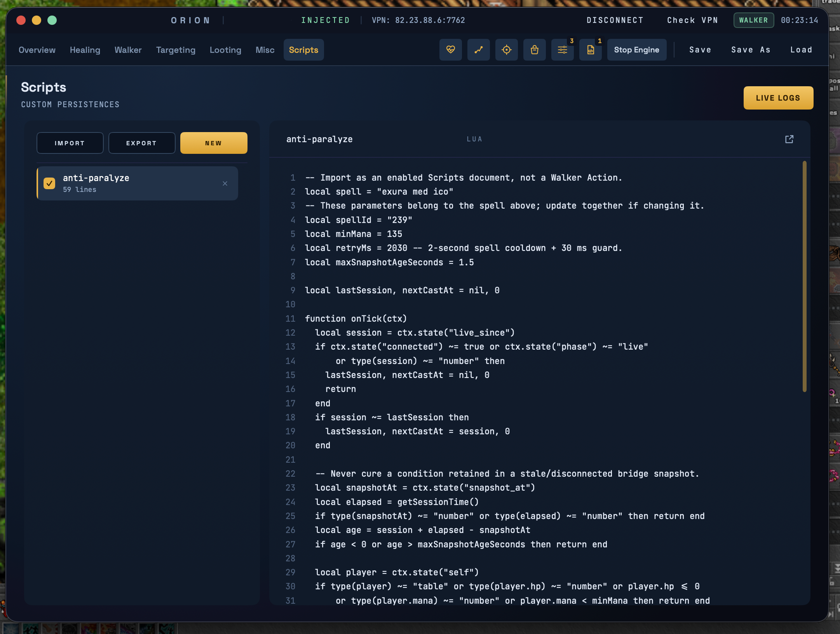This screenshot has height=634, width=840.
Task: Click the Looting bag toolbar icon
Action: [534, 50]
